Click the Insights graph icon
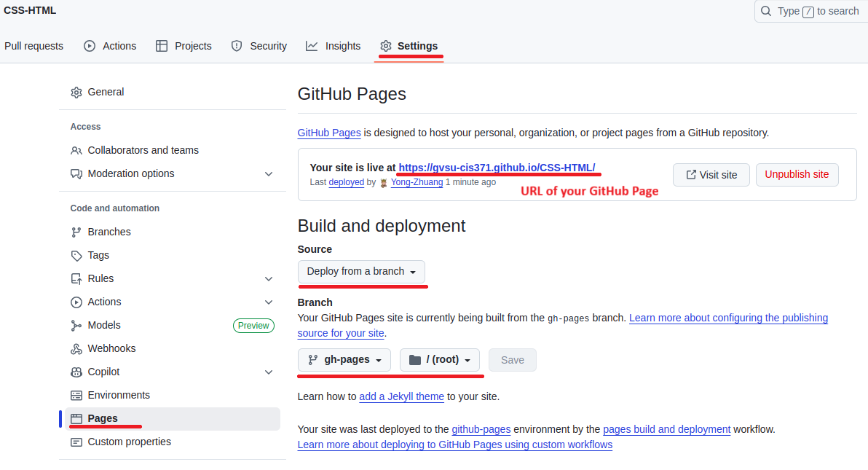868x470 pixels. pos(312,46)
